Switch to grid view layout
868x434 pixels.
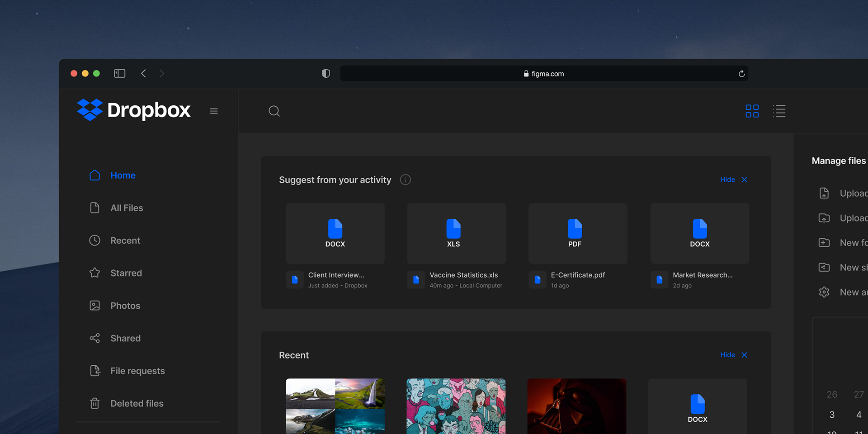(752, 111)
